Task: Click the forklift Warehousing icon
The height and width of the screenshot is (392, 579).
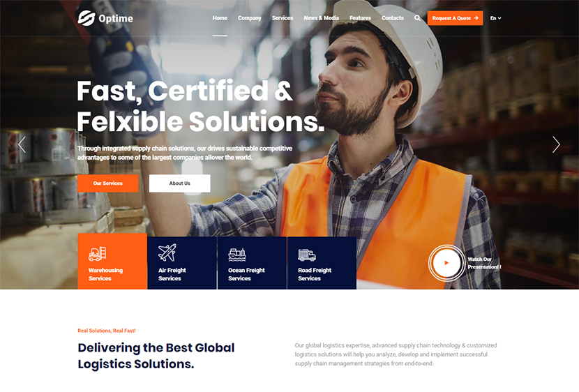Action: pos(98,254)
